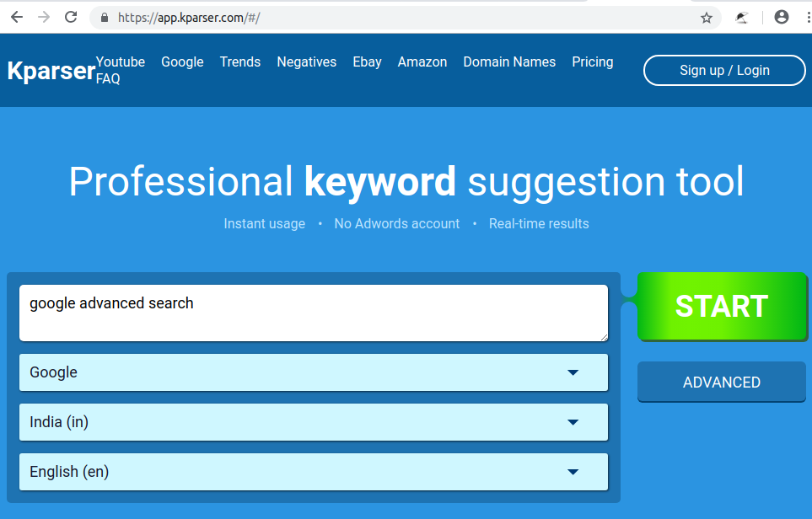
Task: Click the browser back navigation arrow
Action: coord(17,17)
